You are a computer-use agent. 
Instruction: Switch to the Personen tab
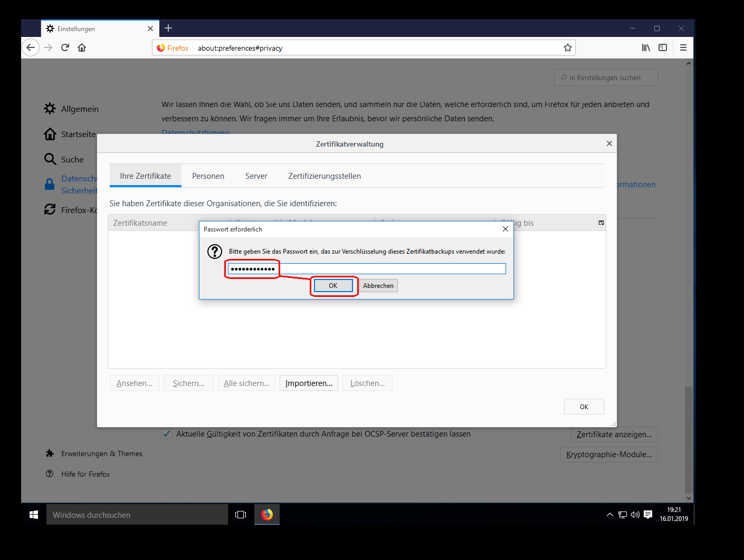click(x=208, y=176)
